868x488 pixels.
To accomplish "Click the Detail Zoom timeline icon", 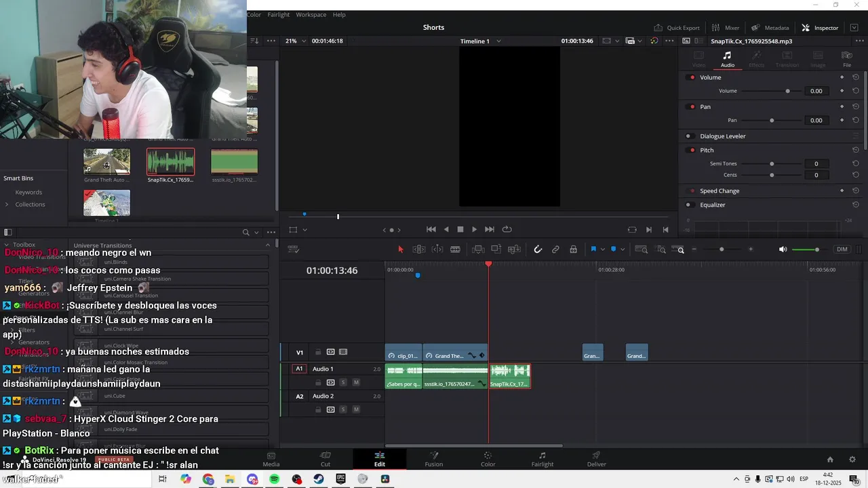I will click(x=661, y=249).
